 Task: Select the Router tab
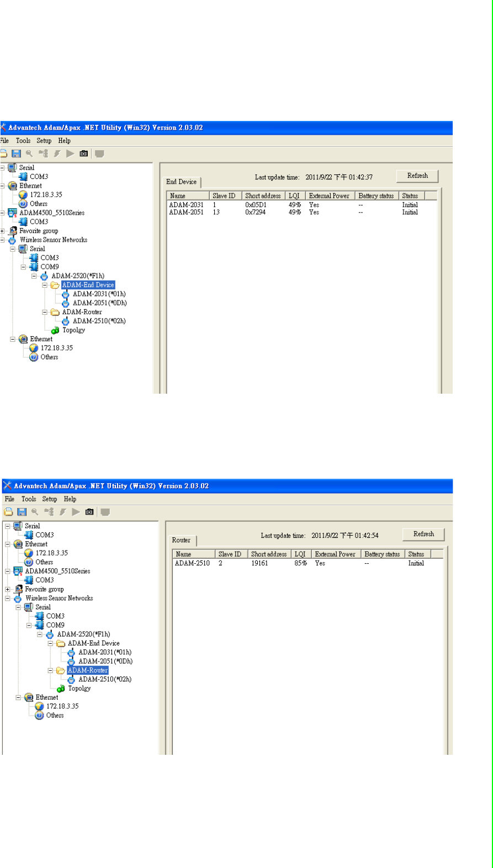[x=182, y=540]
